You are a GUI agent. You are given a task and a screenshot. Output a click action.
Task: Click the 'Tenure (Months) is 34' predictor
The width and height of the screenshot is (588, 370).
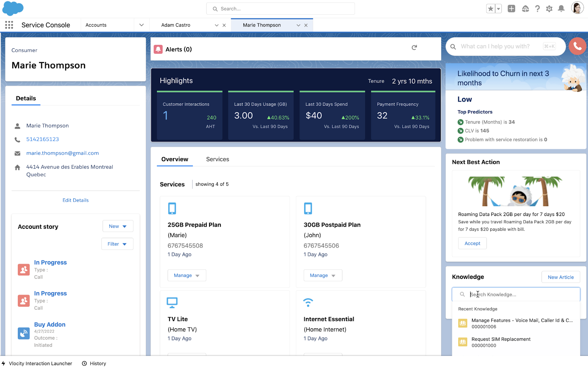[x=490, y=122]
